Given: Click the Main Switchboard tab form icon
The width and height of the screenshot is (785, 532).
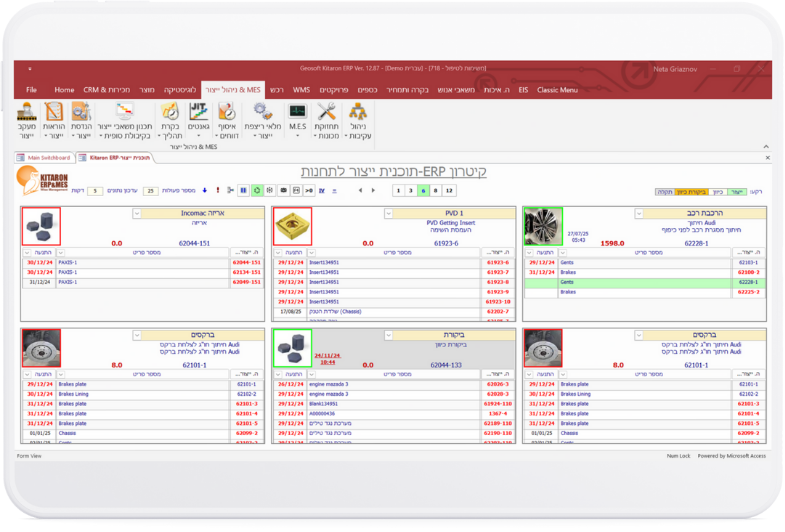Looking at the screenshot, I should [x=21, y=158].
